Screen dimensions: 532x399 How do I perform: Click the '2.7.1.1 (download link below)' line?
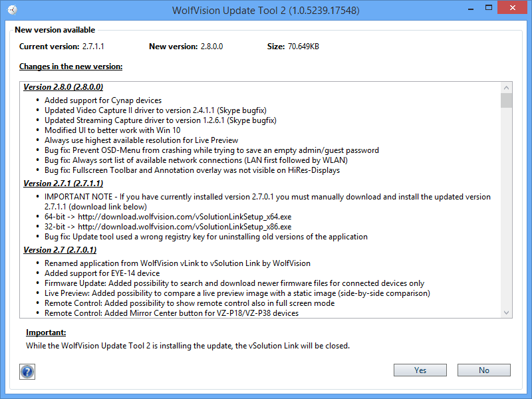(x=95, y=207)
